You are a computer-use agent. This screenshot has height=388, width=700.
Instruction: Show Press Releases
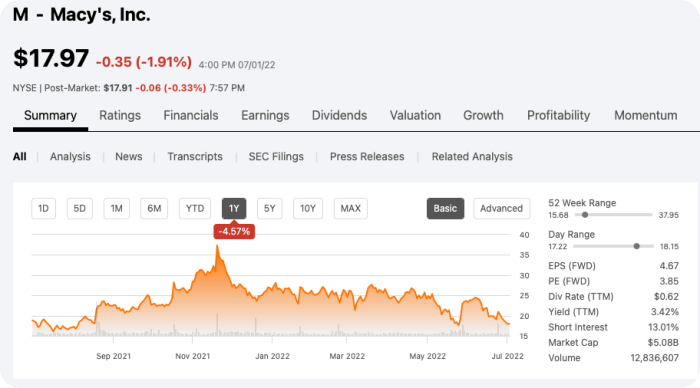pyautogui.click(x=367, y=157)
